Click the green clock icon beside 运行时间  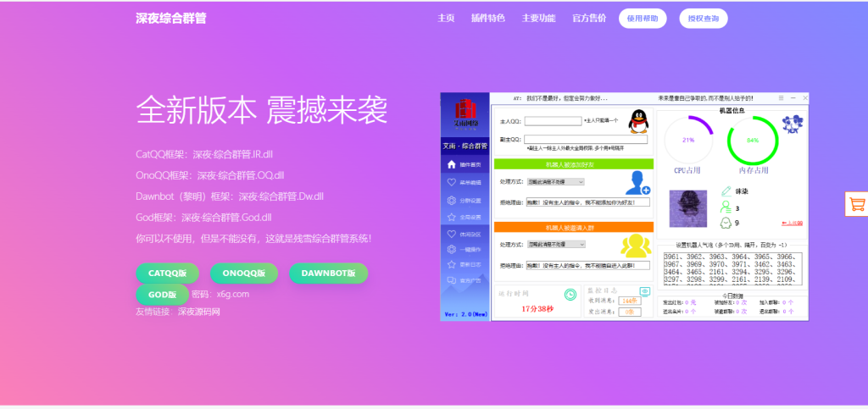pyautogui.click(x=570, y=295)
